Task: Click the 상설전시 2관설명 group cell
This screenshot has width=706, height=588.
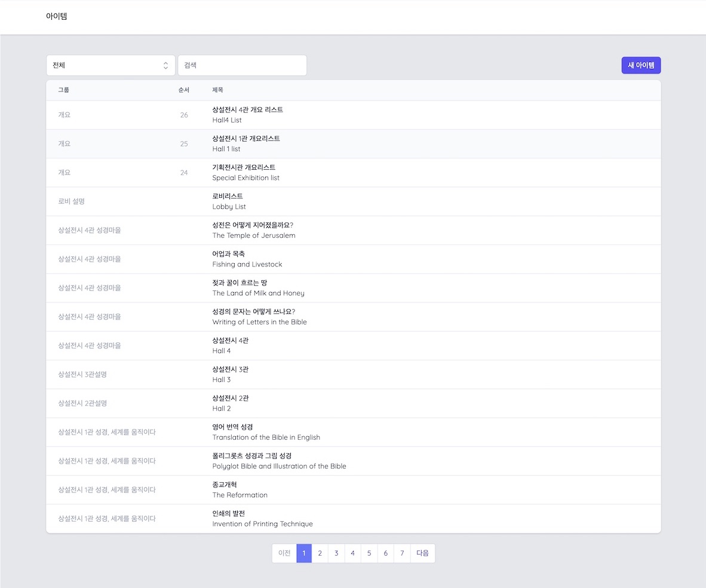Action: point(82,403)
